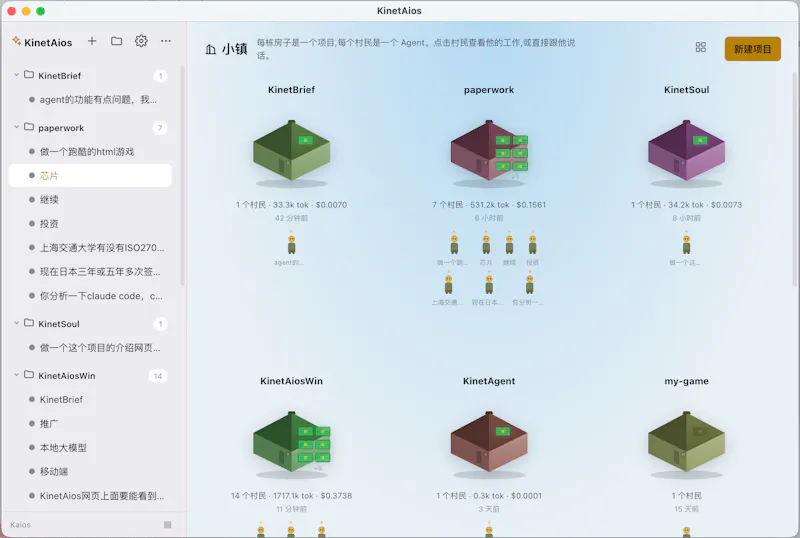
Task: Select KinetSoul folder in sidebar
Action: click(x=90, y=324)
